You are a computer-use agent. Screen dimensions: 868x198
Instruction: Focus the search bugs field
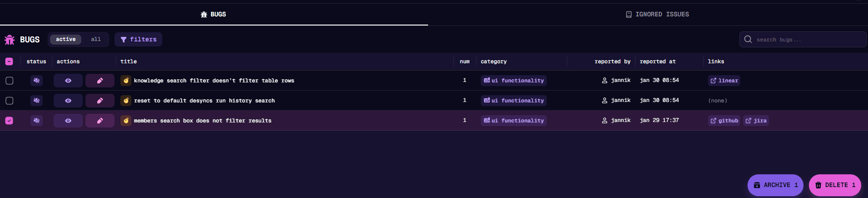(803, 40)
